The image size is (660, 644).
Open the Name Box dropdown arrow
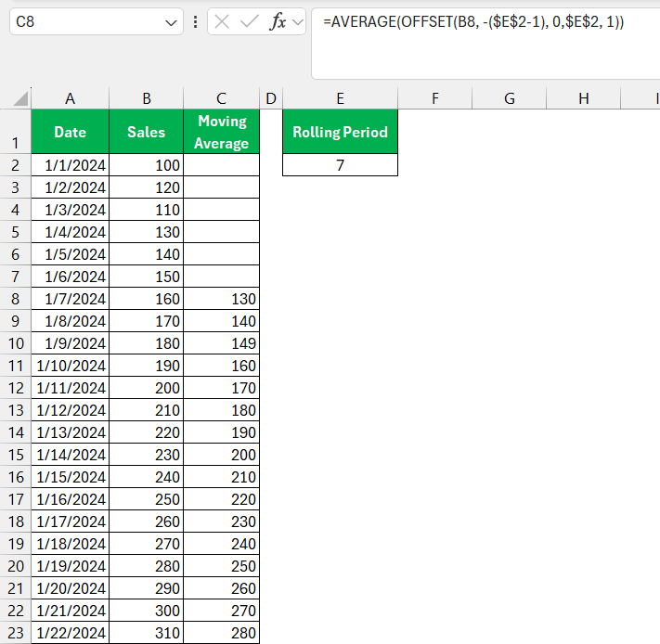(171, 22)
